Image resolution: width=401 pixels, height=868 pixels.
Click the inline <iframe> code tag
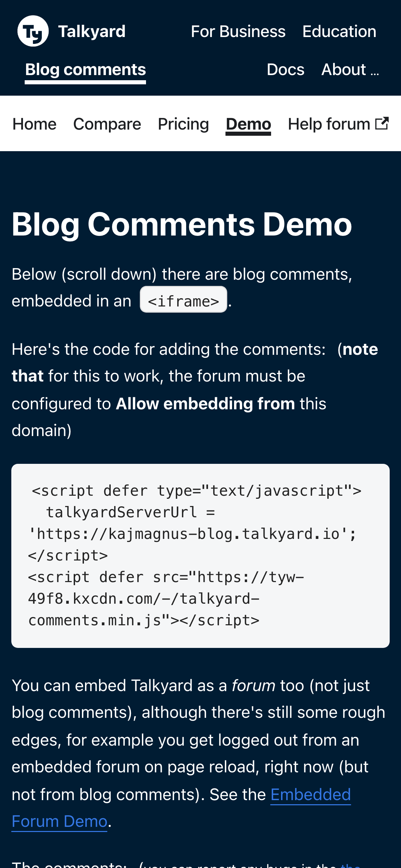(x=183, y=301)
